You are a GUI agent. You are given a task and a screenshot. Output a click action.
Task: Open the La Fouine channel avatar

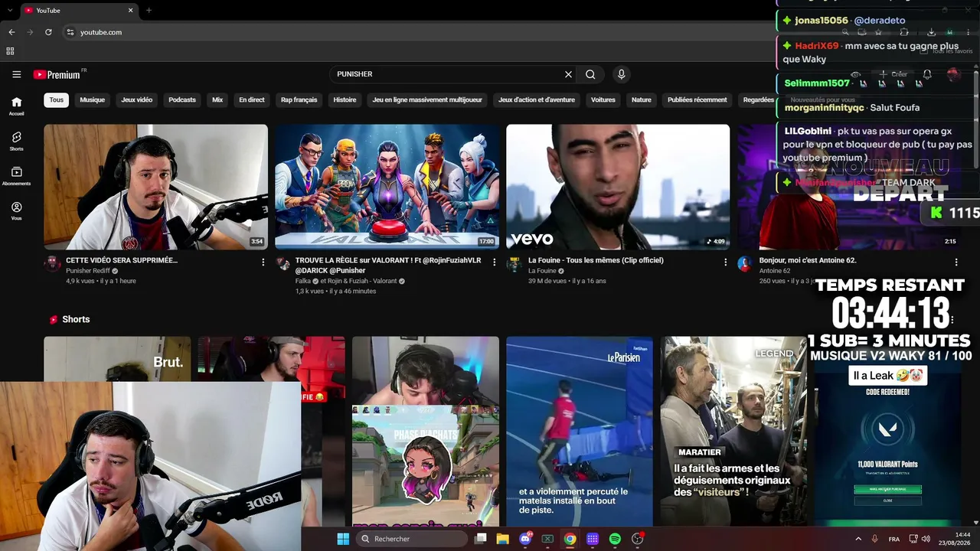click(514, 264)
